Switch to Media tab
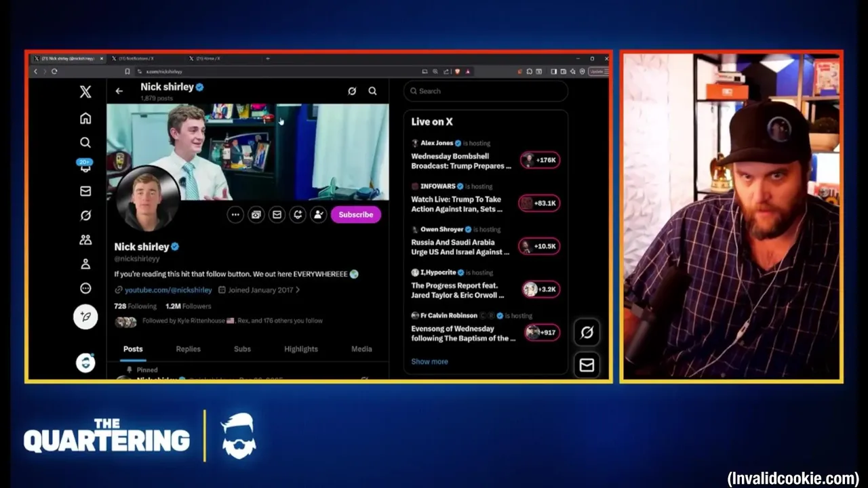Image resolution: width=868 pixels, height=488 pixels. click(361, 349)
